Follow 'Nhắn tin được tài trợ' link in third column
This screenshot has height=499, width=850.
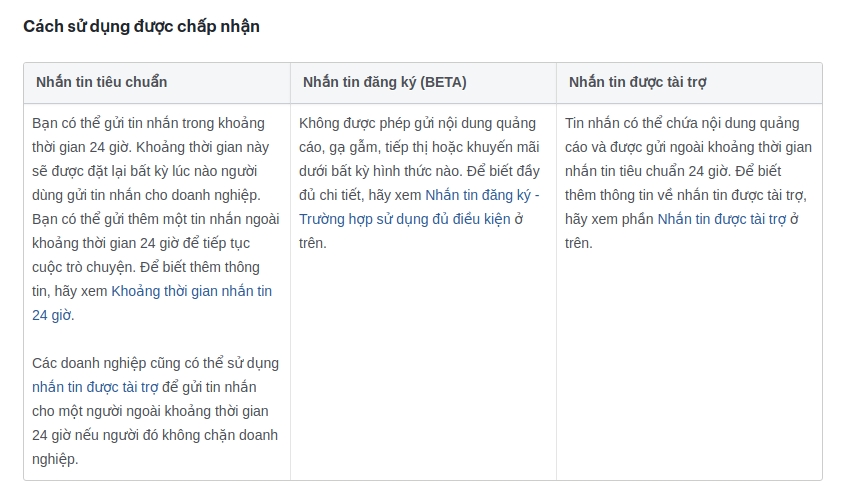pos(721,219)
